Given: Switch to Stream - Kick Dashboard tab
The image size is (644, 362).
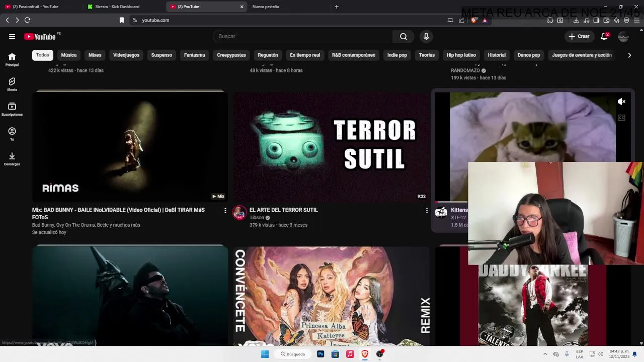Looking at the screenshot, I should (x=123, y=7).
